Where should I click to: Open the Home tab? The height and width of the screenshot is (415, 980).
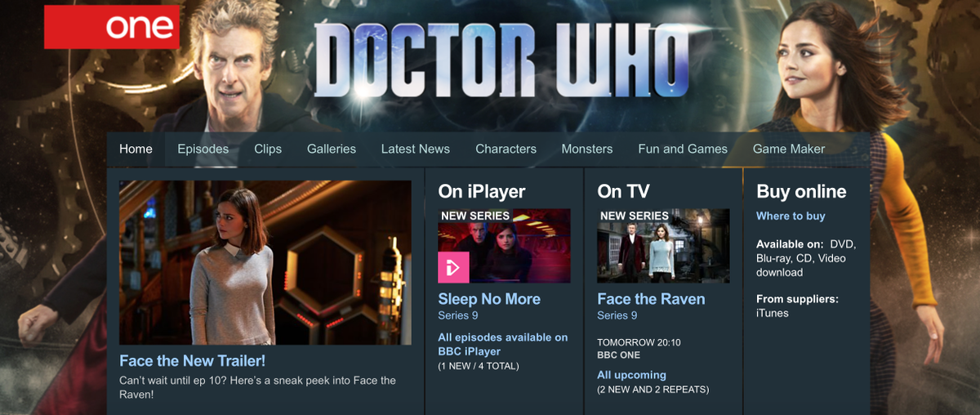click(x=136, y=149)
